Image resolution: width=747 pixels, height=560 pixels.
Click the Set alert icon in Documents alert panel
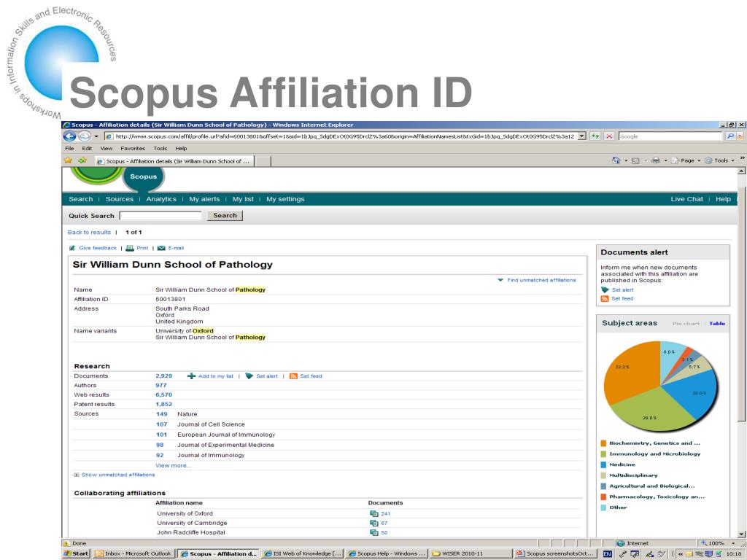[x=605, y=289]
